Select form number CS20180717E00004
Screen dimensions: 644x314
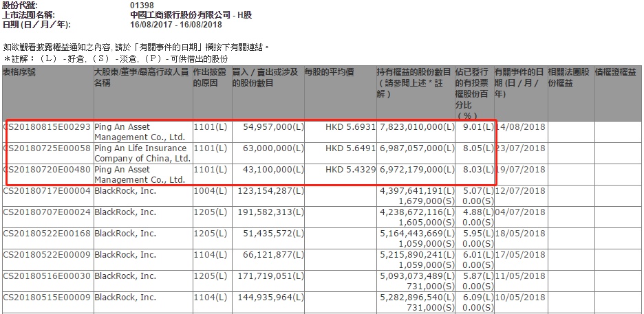tap(46, 190)
